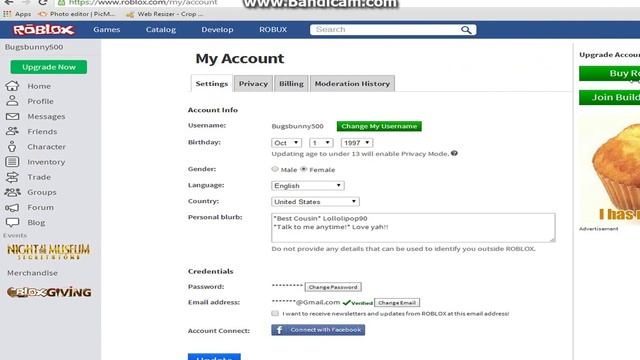Image resolution: width=640 pixels, height=360 pixels.
Task: Open the Catalog menu
Action: [x=161, y=30]
